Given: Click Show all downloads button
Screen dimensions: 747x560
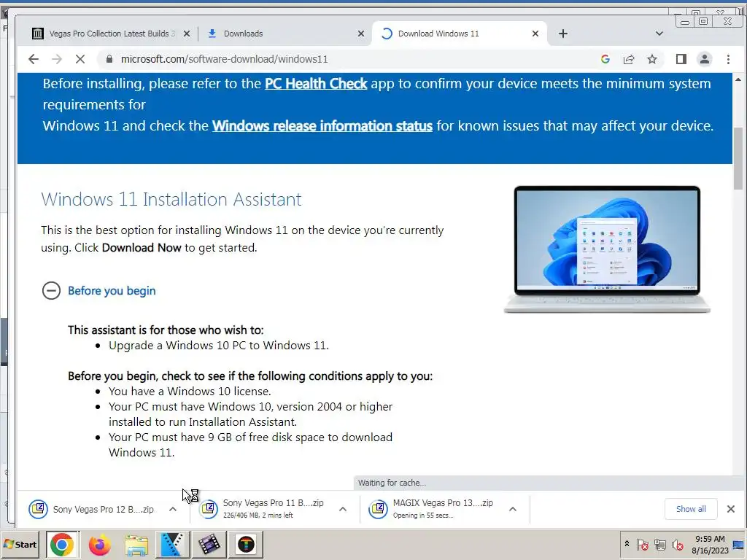Looking at the screenshot, I should pos(691,509).
